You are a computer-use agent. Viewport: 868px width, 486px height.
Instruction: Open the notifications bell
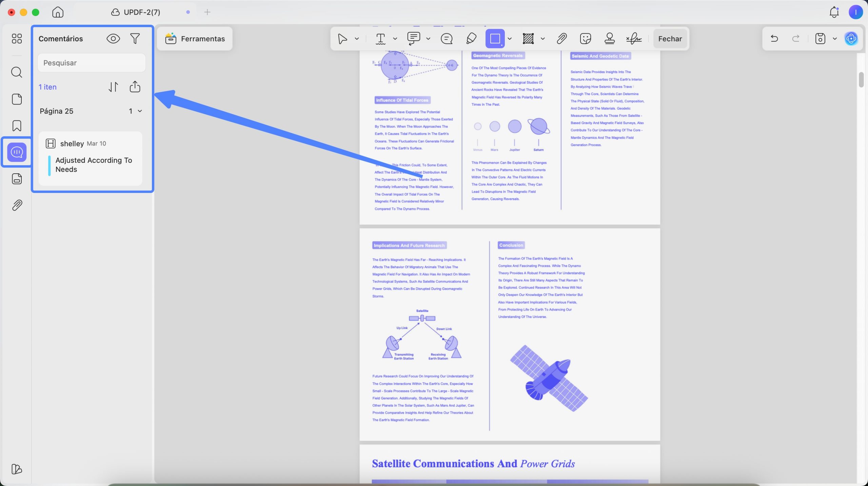pos(834,12)
